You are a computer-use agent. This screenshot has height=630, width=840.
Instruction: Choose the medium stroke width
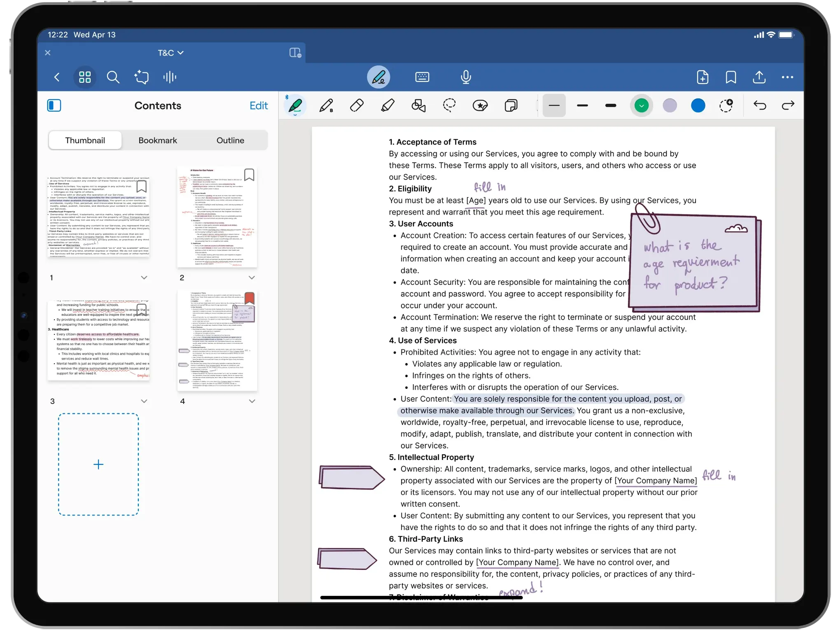(x=583, y=106)
